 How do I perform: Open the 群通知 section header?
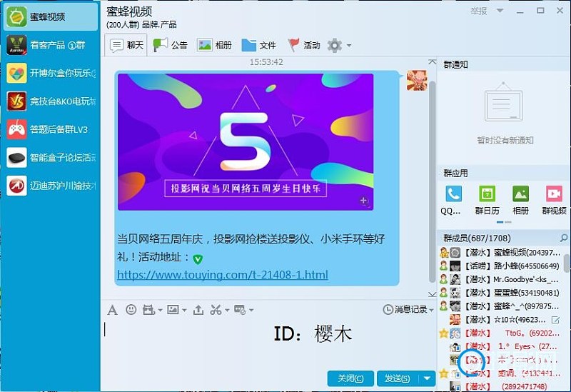(x=455, y=64)
